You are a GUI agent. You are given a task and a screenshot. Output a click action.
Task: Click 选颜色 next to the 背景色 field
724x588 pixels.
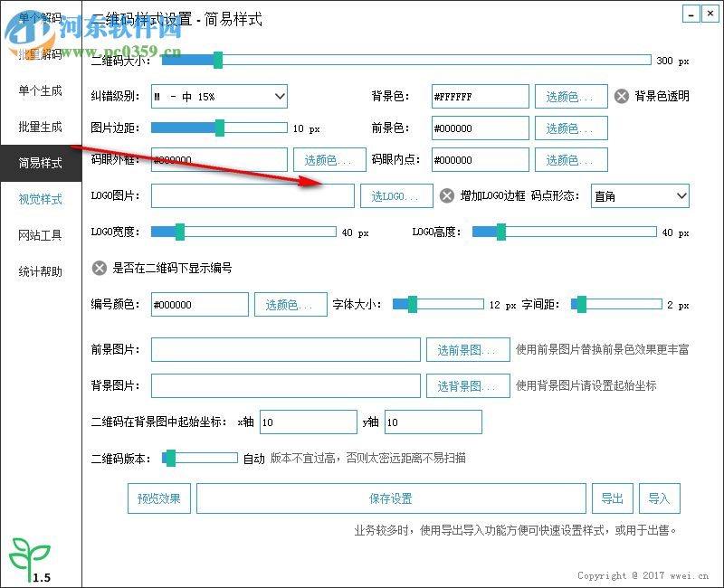(571, 96)
